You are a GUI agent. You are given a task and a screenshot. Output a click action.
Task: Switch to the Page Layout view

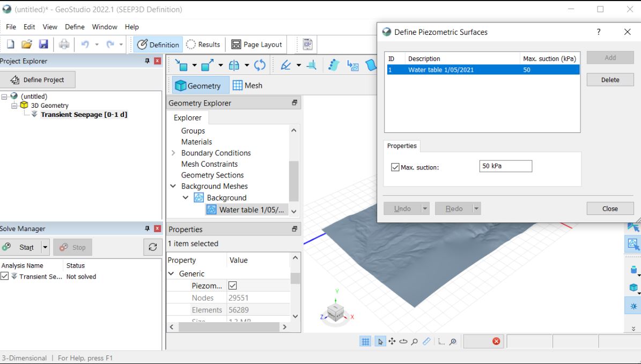point(256,44)
